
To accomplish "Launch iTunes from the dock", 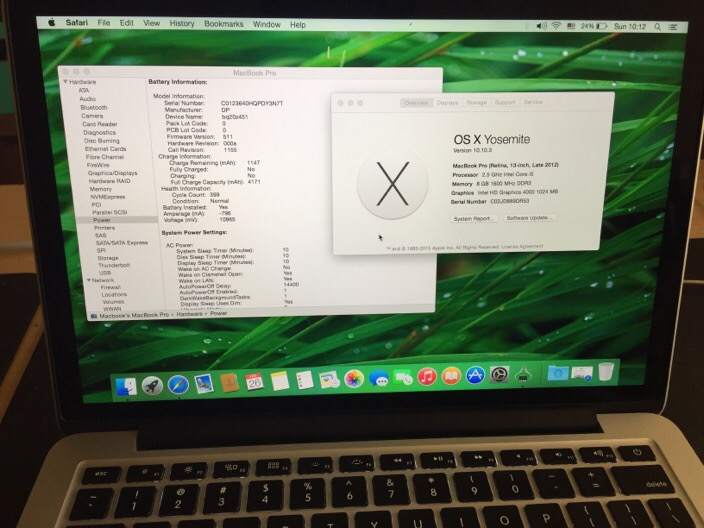I will [427, 377].
